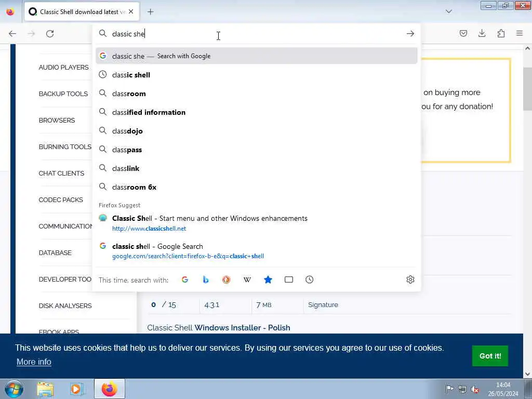The height and width of the screenshot is (399, 532).
Task: Open the BURNING TOOLS category
Action: (65, 147)
